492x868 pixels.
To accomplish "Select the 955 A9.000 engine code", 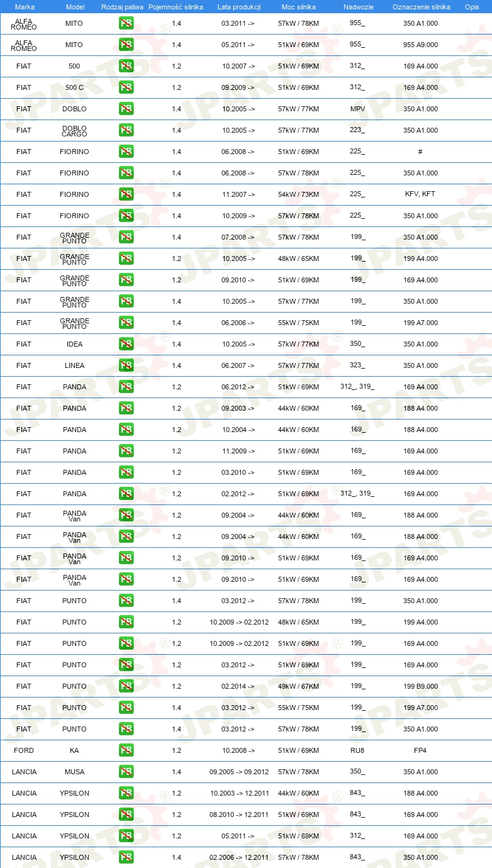I will (420, 45).
